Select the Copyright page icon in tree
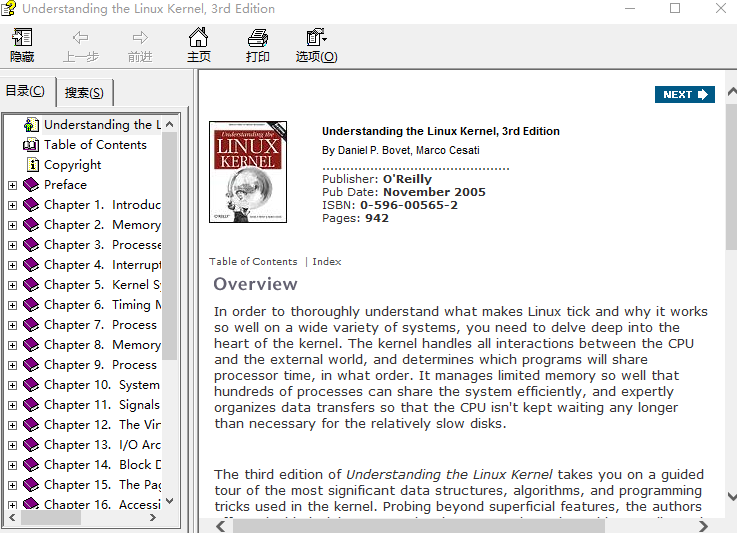The height and width of the screenshot is (533, 737). [x=32, y=165]
